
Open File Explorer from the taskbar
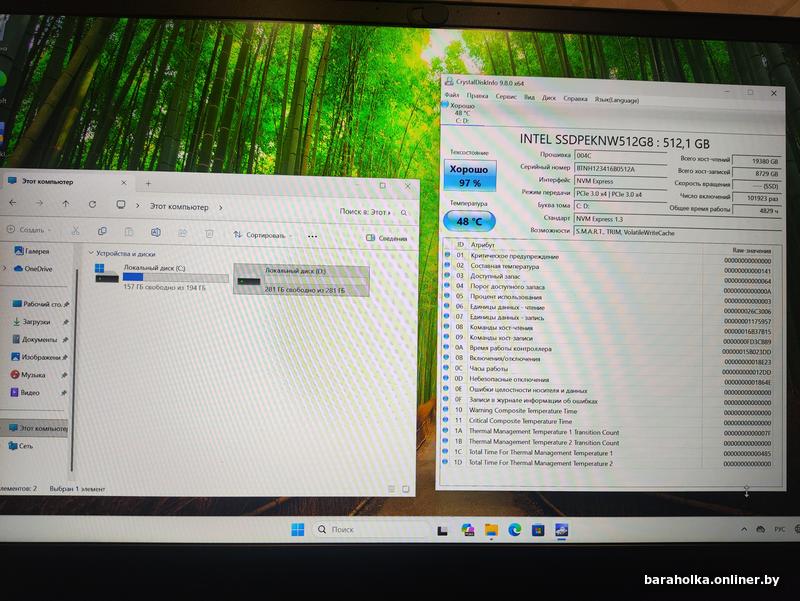point(491,530)
